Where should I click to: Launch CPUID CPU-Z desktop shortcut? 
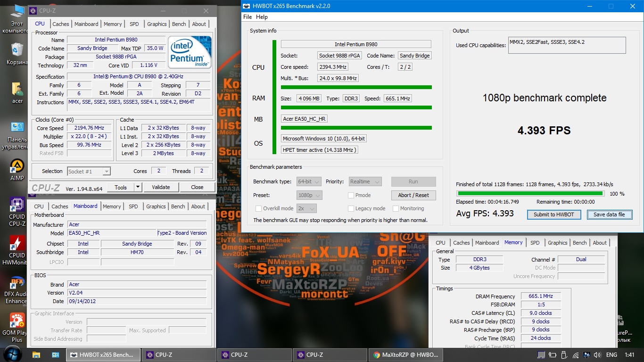tap(17, 212)
